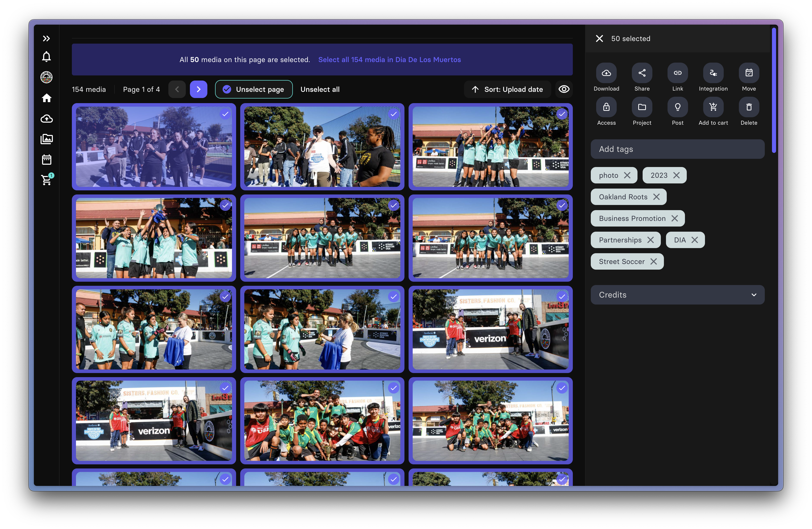This screenshot has width=812, height=529.
Task: Open shopping cart in sidebar
Action: point(46,180)
